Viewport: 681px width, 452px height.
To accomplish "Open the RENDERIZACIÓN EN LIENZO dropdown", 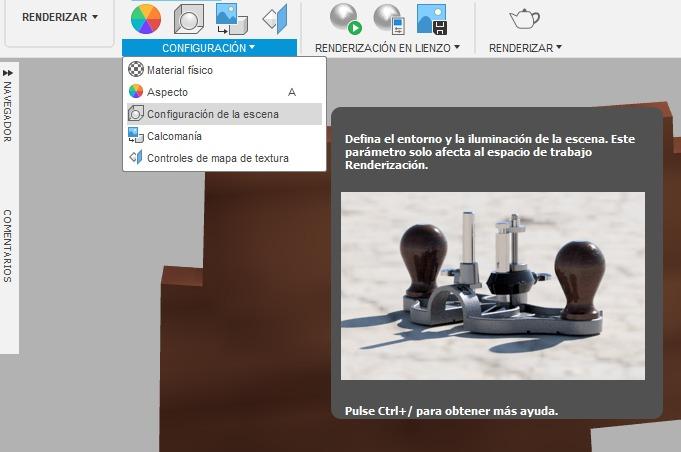I will click(387, 48).
